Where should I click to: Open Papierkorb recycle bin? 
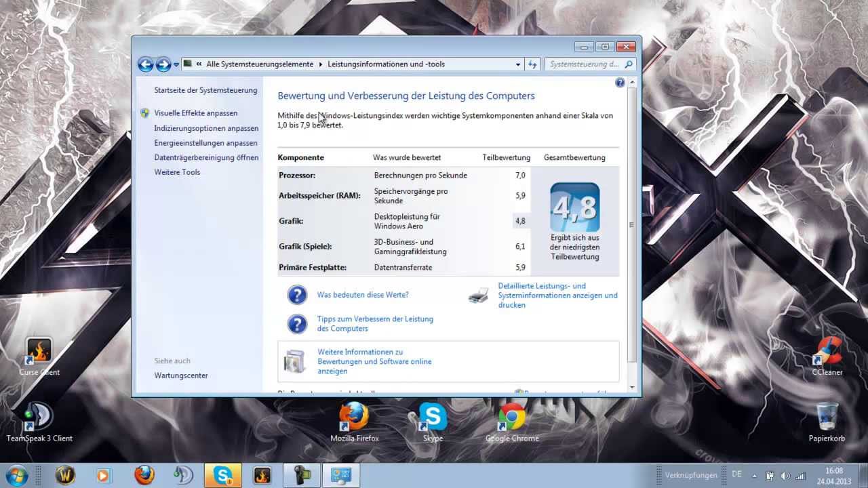827,422
